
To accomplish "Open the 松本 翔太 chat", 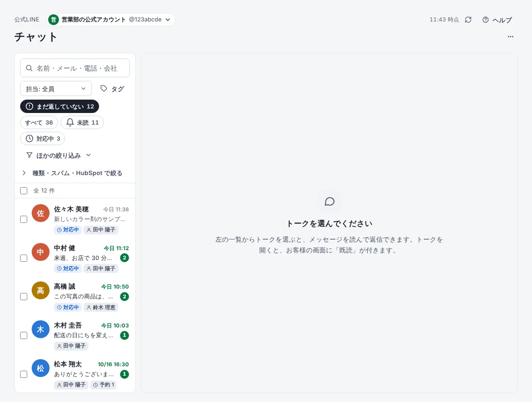I will tap(75, 374).
